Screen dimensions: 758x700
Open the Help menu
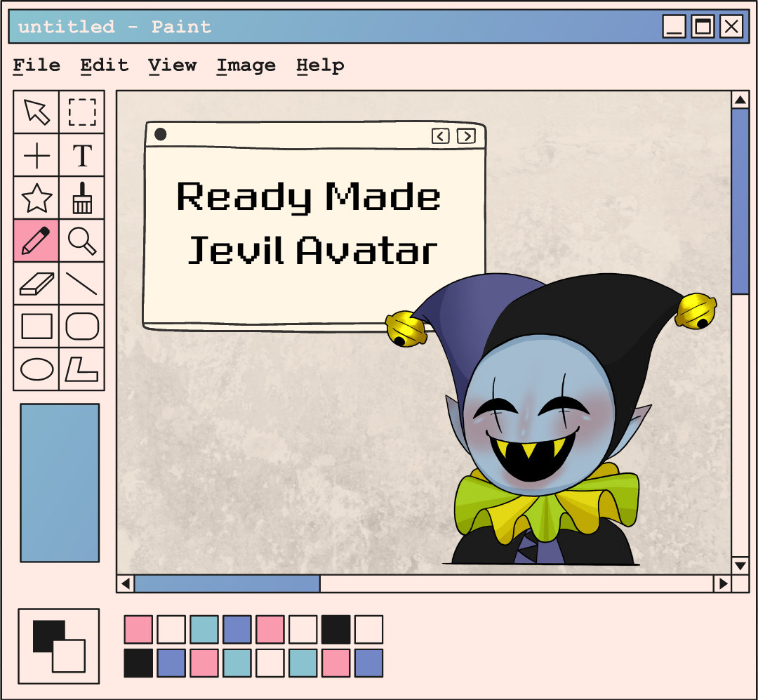point(321,65)
